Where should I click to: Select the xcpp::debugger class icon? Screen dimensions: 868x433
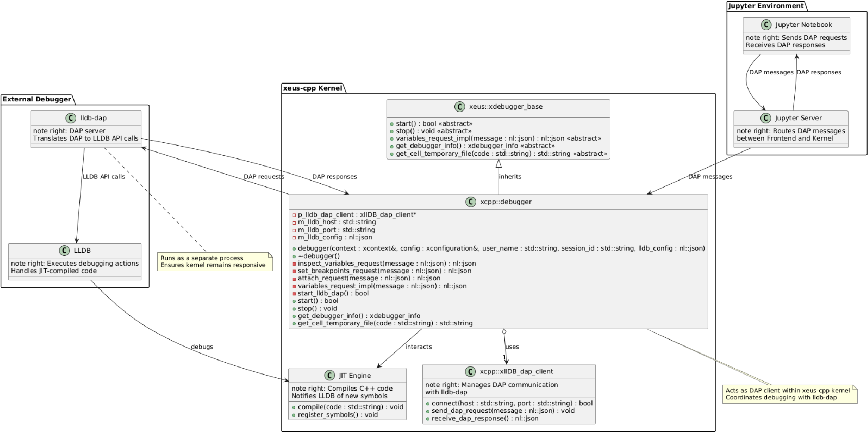coord(471,202)
